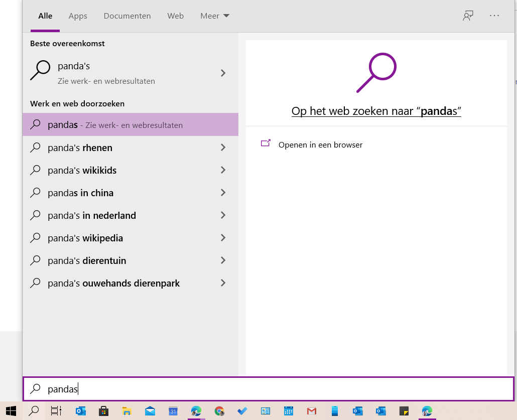Select highlighted pandas web results suggestion
This screenshot has height=420, width=517.
130,124
